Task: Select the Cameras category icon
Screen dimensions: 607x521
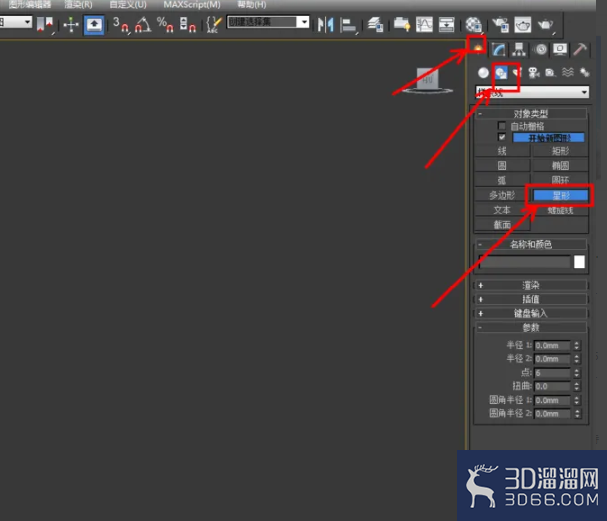Action: (x=534, y=72)
